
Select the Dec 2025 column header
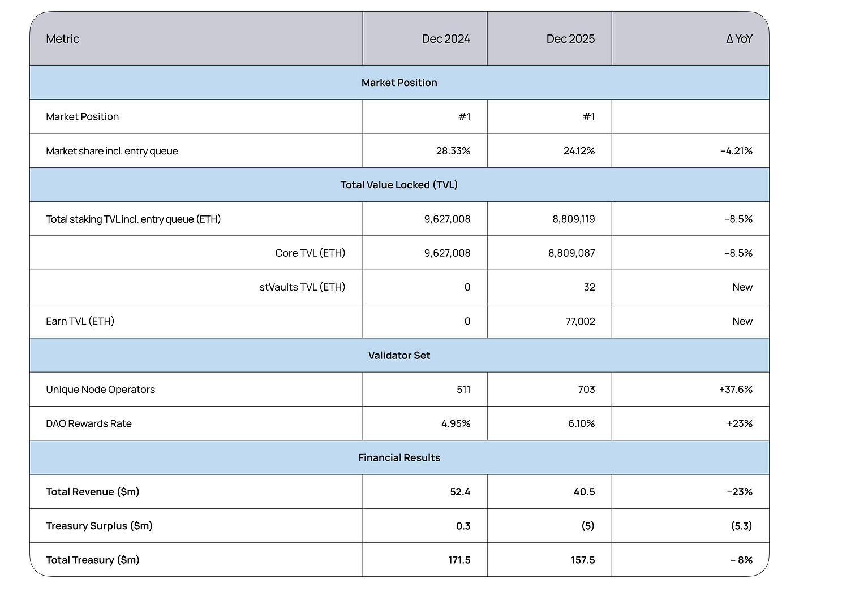(570, 39)
